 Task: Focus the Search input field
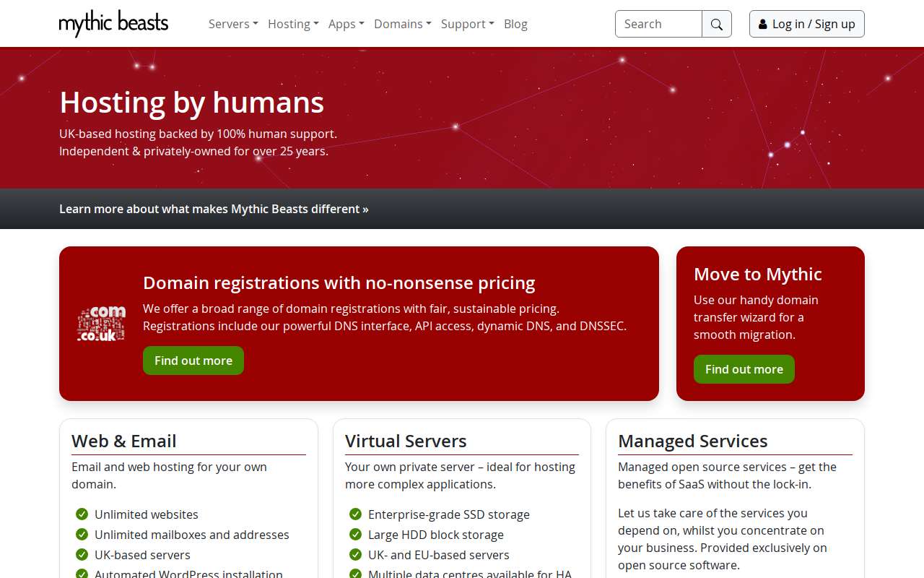[x=658, y=24]
